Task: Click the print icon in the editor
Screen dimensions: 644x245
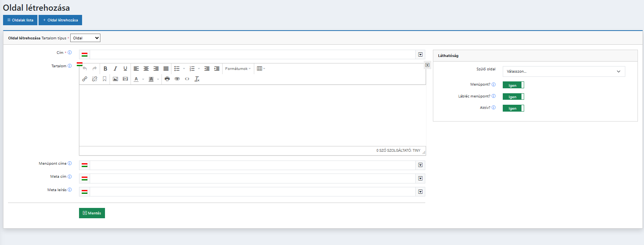Action: (167, 79)
